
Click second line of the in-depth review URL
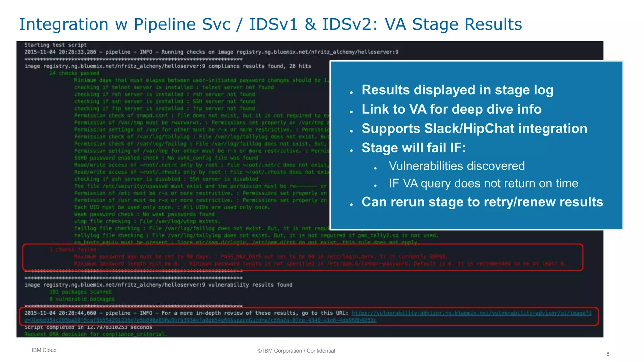200,320
